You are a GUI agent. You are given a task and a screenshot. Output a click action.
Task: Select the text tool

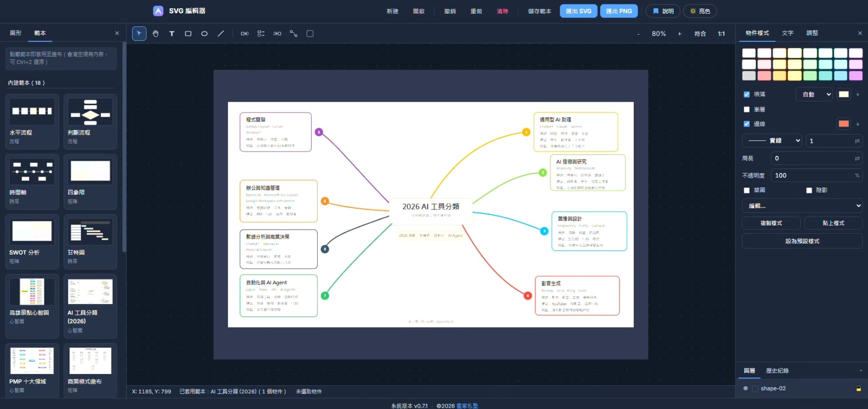171,34
